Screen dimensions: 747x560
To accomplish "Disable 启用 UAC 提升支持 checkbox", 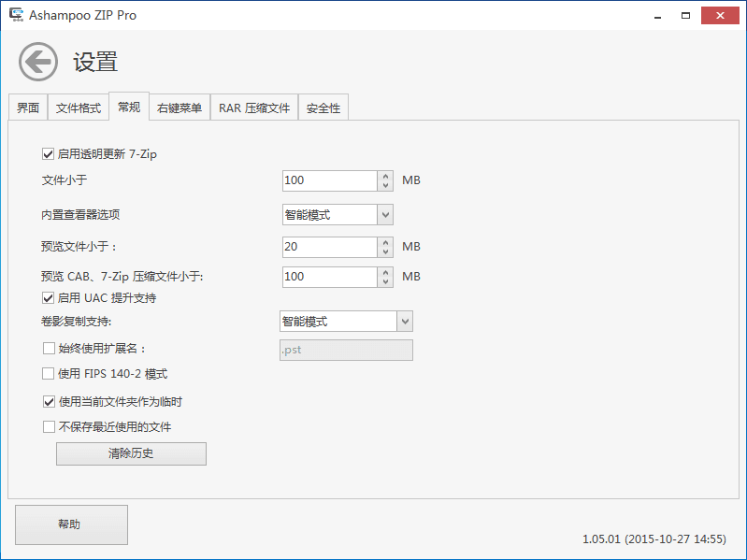I will [49, 298].
